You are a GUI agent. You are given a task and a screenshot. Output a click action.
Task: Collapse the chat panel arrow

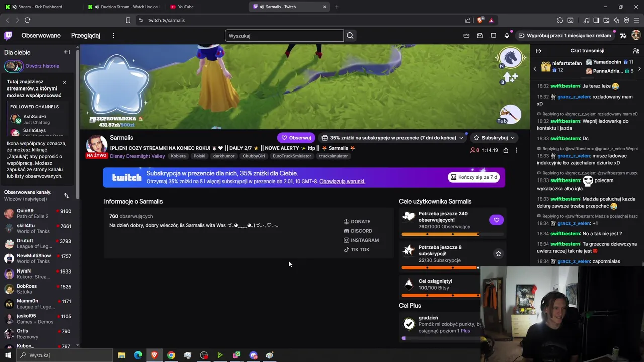pos(538,51)
